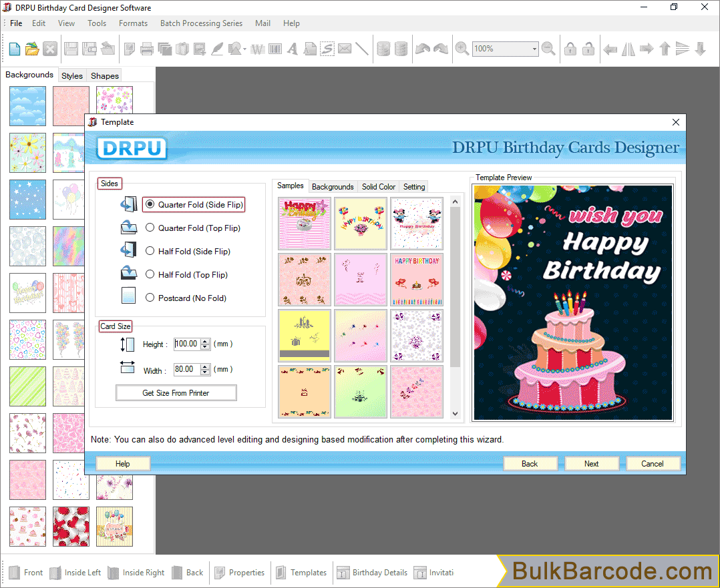This screenshot has height=588, width=720.
Task: Select the HAPPY BIRTHDAY cake sample thumbnail
Action: click(417, 280)
